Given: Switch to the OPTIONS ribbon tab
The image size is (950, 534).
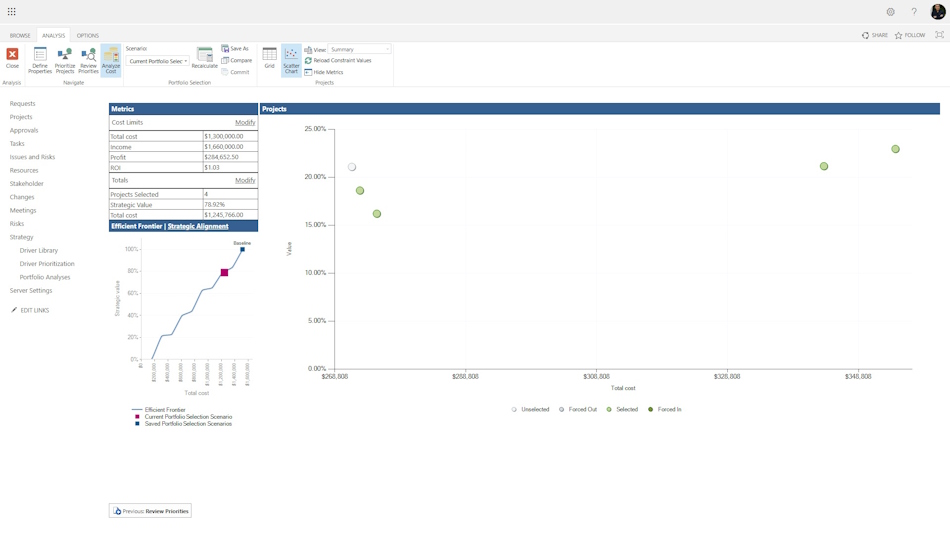Looking at the screenshot, I should click(x=87, y=35).
